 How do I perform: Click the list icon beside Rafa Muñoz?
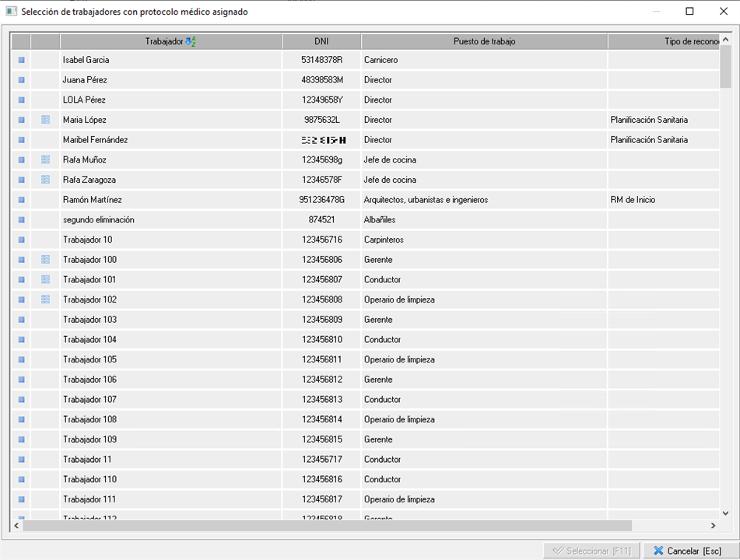(x=45, y=159)
